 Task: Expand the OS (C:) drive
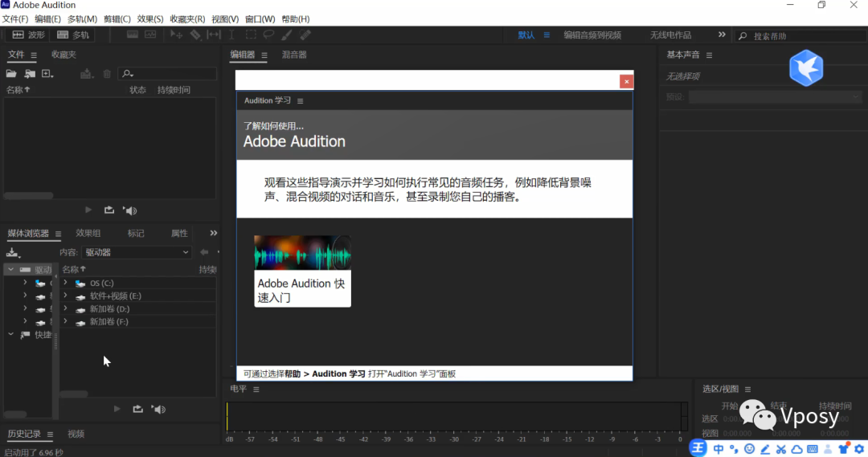pos(65,283)
